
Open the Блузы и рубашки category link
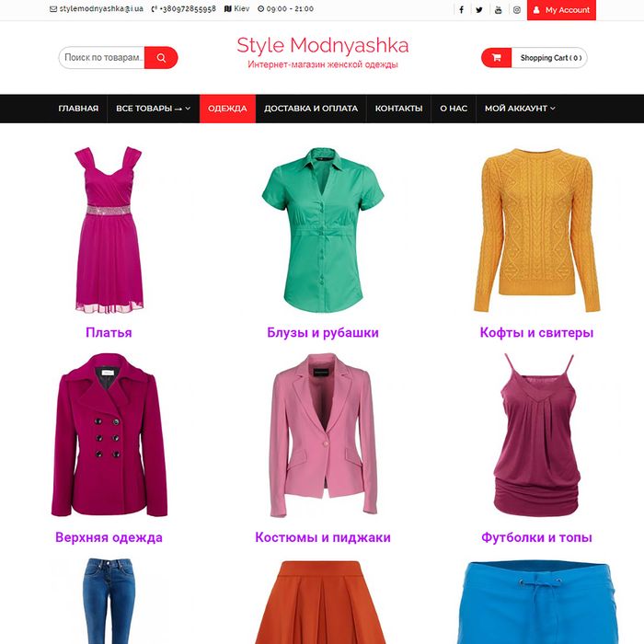pyautogui.click(x=323, y=332)
